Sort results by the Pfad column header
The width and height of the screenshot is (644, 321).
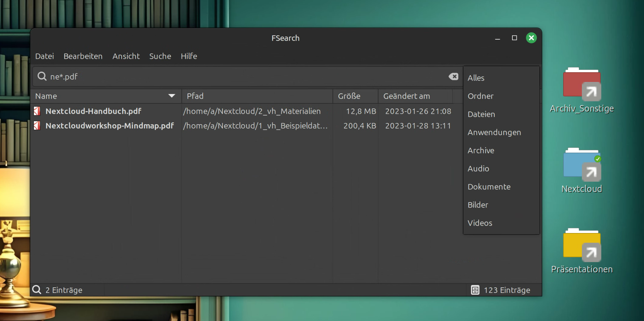click(x=257, y=96)
